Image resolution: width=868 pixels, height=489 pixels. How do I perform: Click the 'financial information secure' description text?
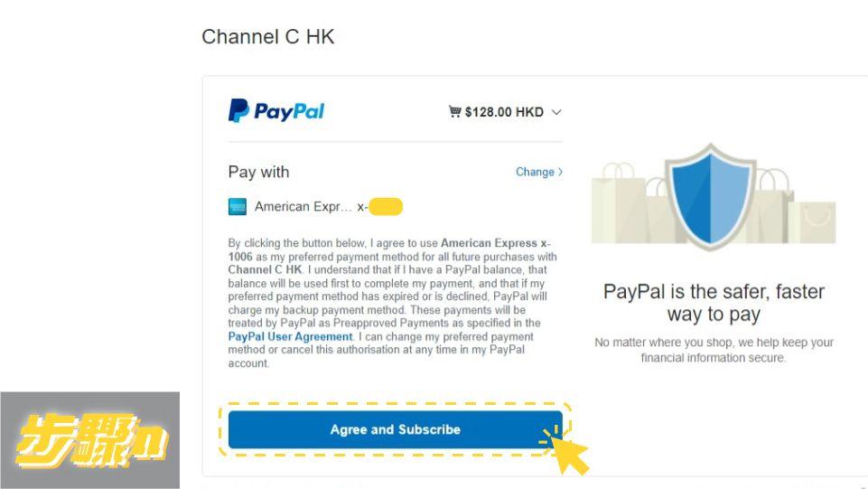point(713,358)
